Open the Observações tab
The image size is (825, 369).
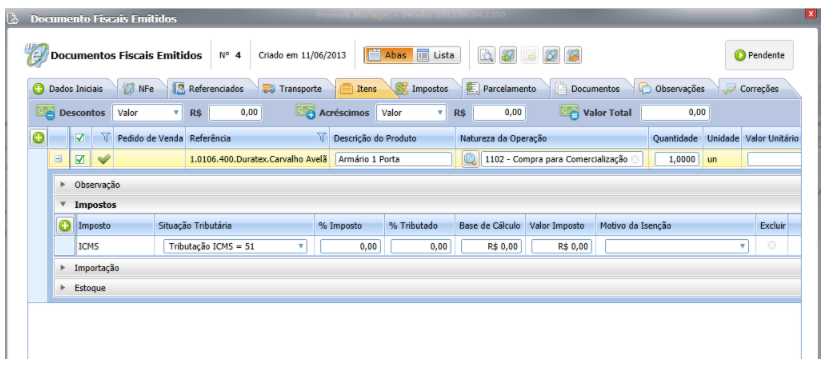coord(672,89)
